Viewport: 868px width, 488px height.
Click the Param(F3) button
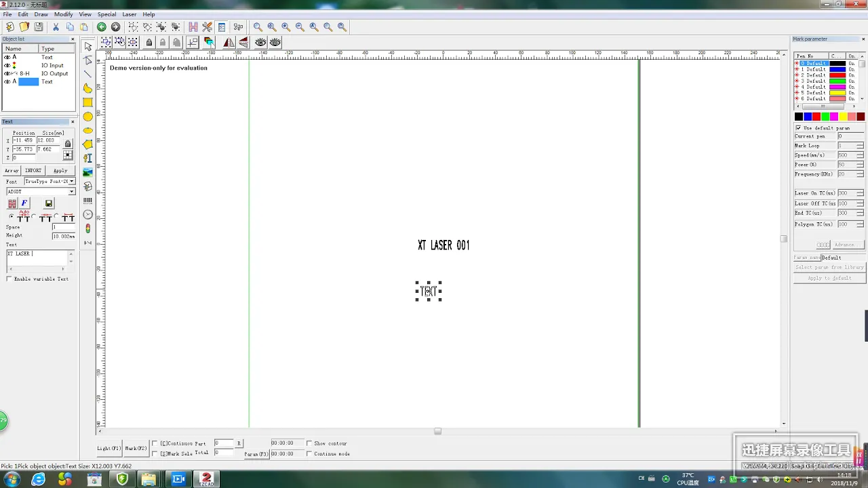pos(256,453)
